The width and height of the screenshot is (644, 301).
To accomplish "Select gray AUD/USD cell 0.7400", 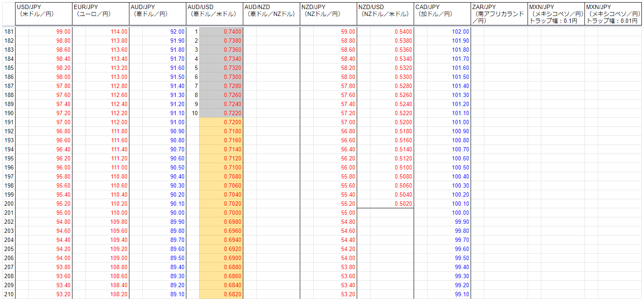I will (221, 31).
